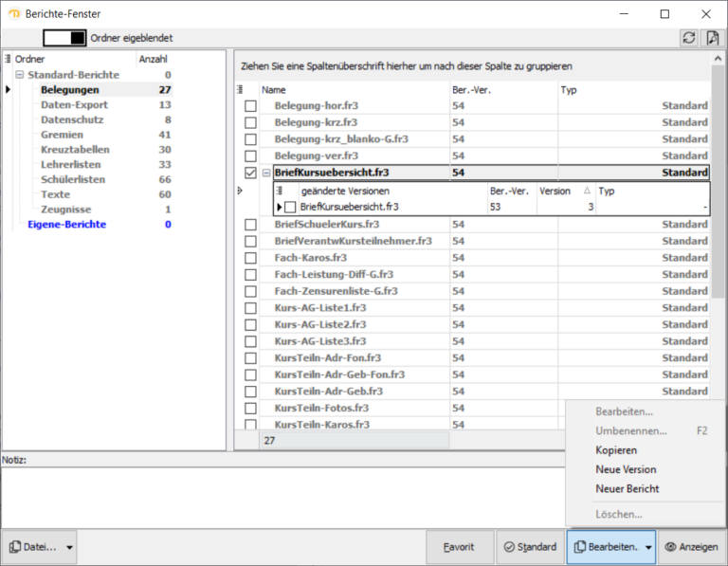728x566 pixels.
Task: Click the refresh icon at top right
Action: click(689, 38)
